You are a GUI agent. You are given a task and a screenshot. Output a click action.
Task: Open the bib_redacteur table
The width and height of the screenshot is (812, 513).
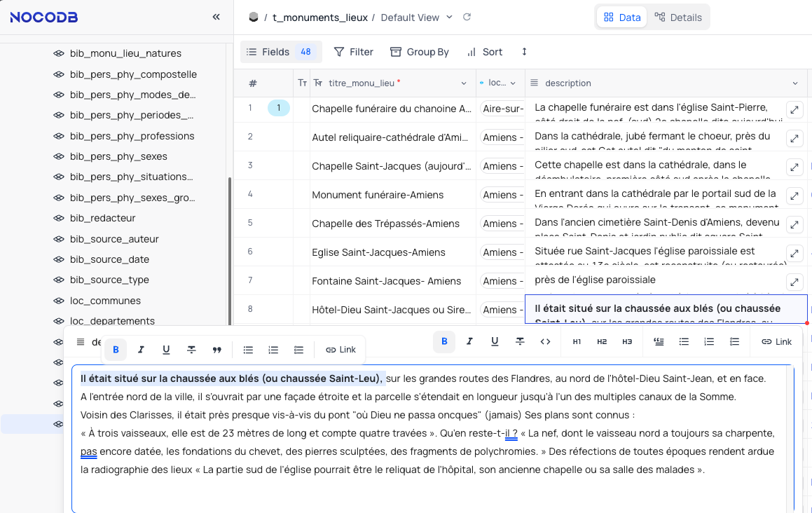click(102, 218)
